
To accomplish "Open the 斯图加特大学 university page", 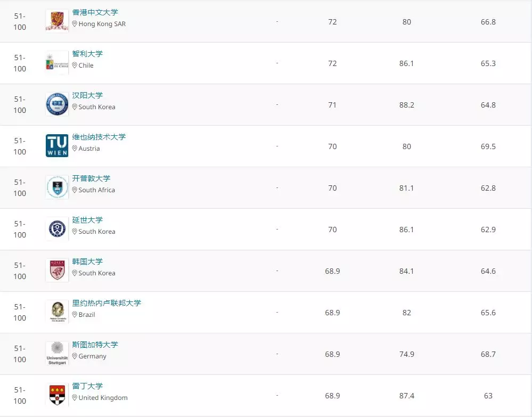I will coord(95,345).
